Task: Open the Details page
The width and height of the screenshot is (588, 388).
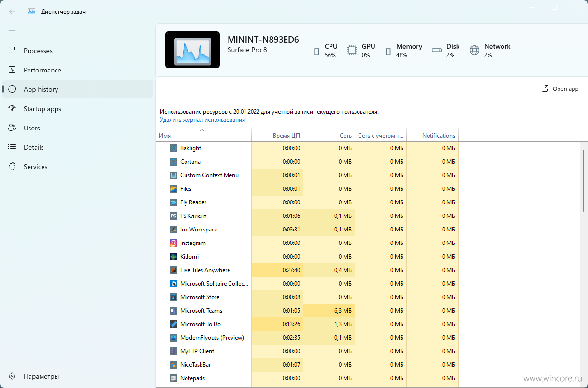Action: (78, 147)
